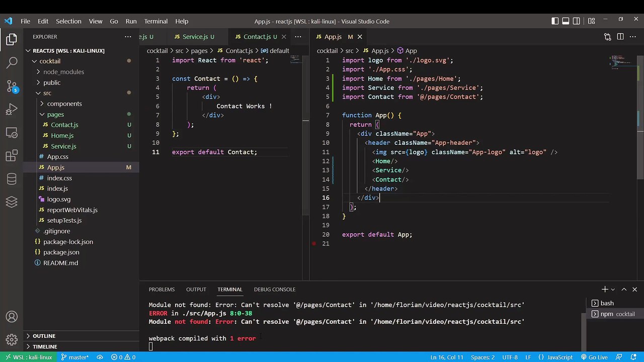Open errors and warnings count in status bar
This screenshot has height=362, width=644.
point(123,357)
